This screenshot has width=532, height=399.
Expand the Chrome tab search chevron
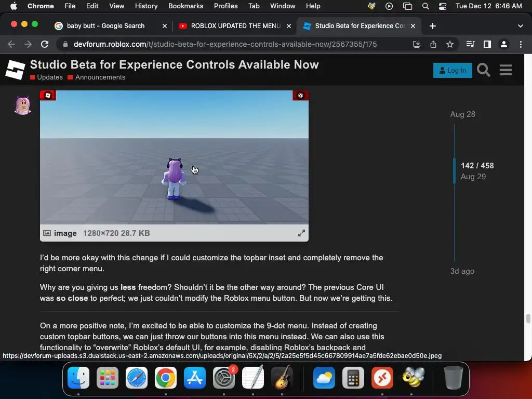[x=520, y=26]
